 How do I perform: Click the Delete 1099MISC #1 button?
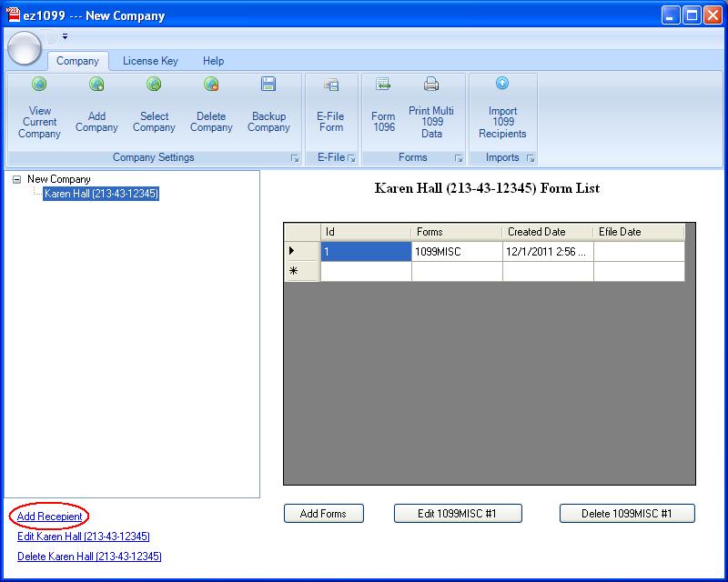point(627,513)
